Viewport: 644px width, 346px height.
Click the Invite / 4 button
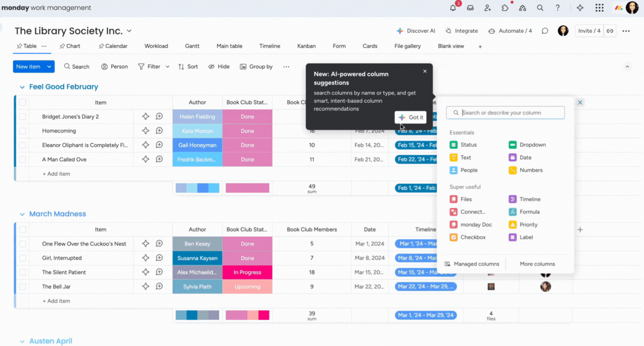[x=589, y=31]
